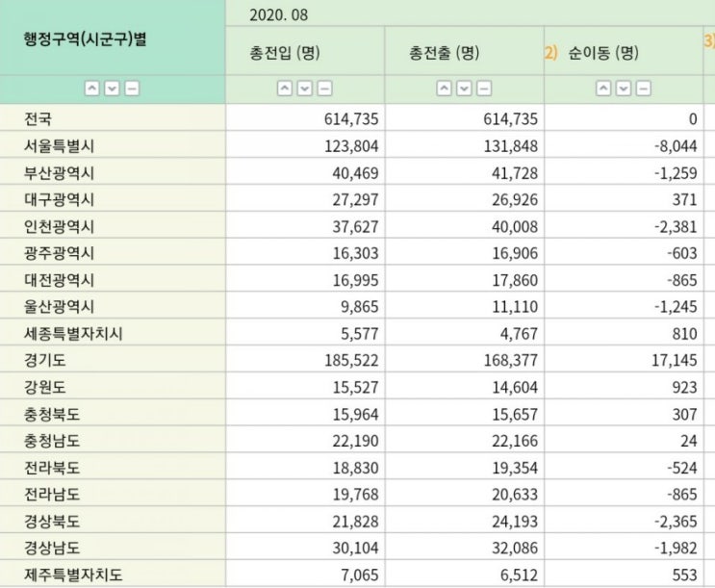This screenshot has height=588, width=715.
Task: Clear 총전출 column sort with minus icon
Action: pos(484,89)
